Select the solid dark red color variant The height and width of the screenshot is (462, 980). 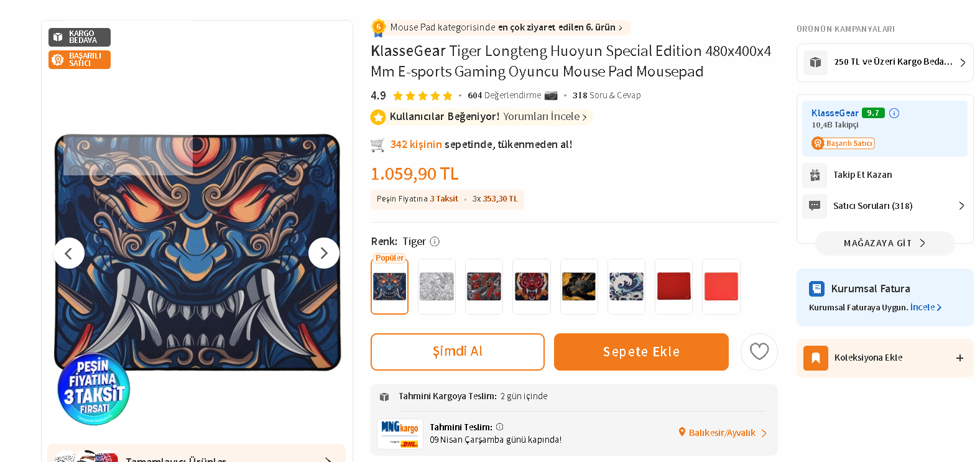click(673, 287)
